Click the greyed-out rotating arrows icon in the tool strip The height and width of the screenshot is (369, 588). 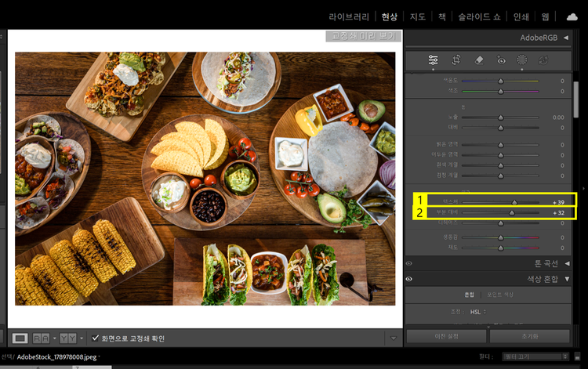point(543,60)
